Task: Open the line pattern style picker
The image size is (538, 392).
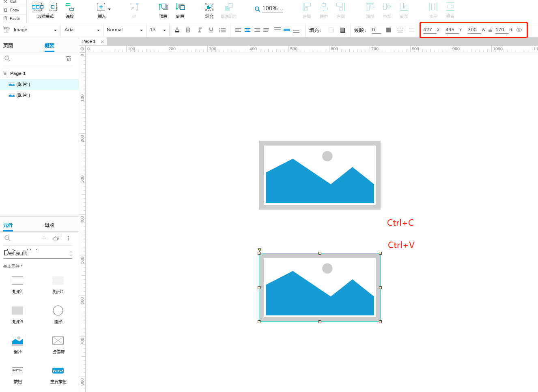Action: pyautogui.click(x=400, y=30)
